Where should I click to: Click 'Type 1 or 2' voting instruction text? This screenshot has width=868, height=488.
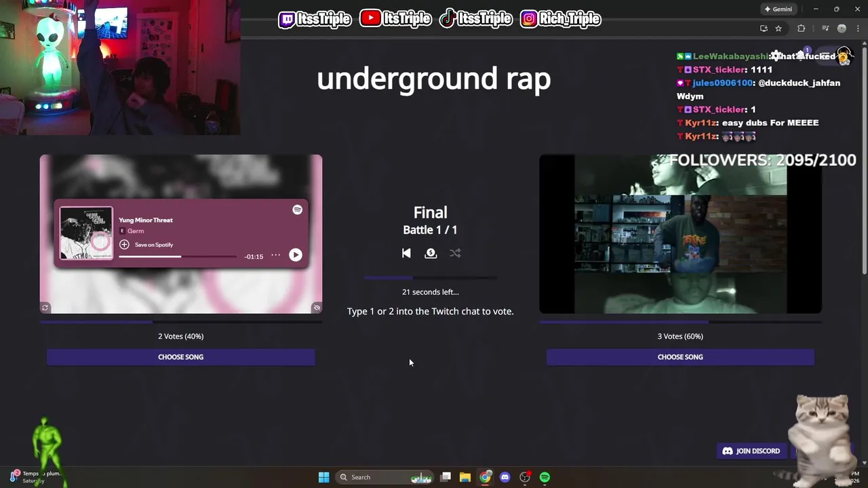click(430, 311)
